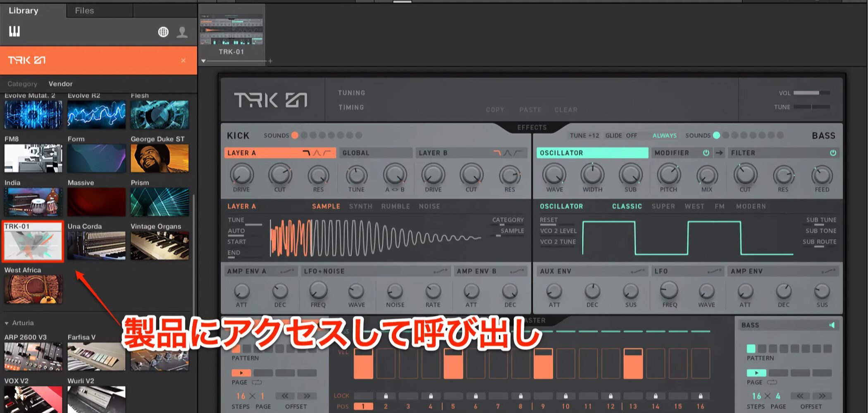This screenshot has height=413, width=868.
Task: Click the CLEAR button
Action: pyautogui.click(x=566, y=110)
